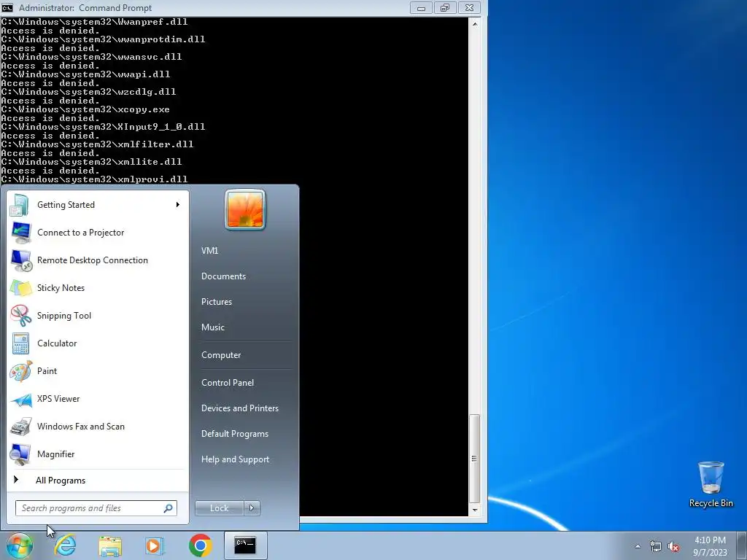Viewport: 747px width, 560px height.
Task: Open the Sticky Notes icon
Action: (x=20, y=288)
